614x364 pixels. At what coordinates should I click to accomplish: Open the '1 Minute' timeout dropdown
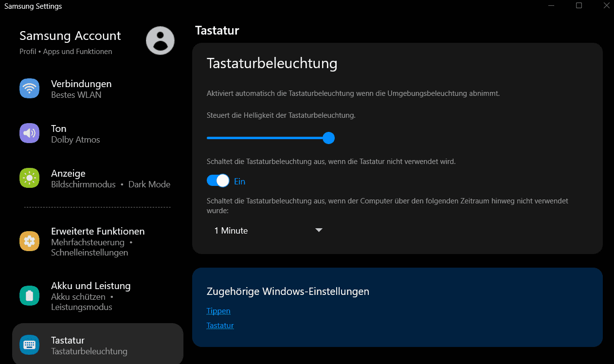(268, 230)
